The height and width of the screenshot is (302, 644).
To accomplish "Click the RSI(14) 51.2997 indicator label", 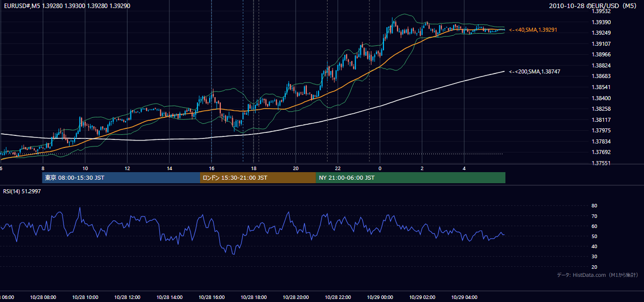I will (x=22, y=191).
